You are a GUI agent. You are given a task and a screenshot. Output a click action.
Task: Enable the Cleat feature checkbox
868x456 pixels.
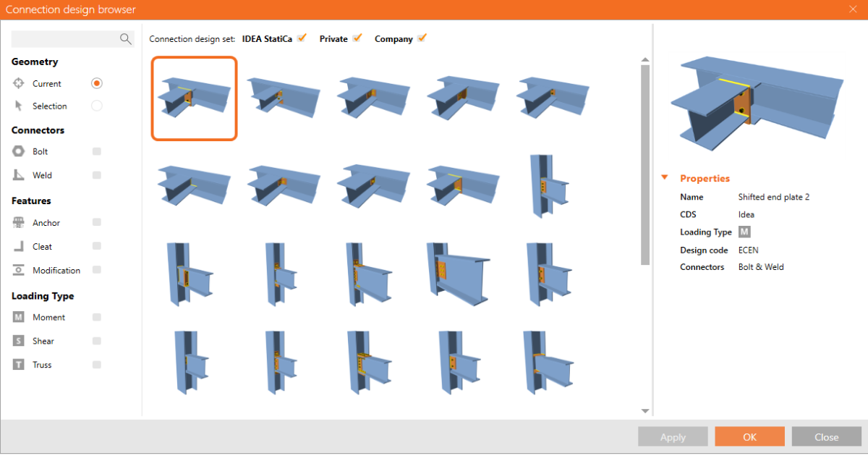point(97,246)
